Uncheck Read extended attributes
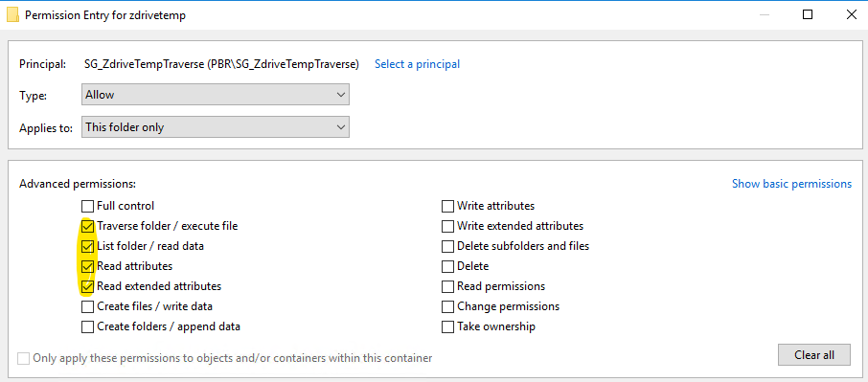 click(87, 286)
